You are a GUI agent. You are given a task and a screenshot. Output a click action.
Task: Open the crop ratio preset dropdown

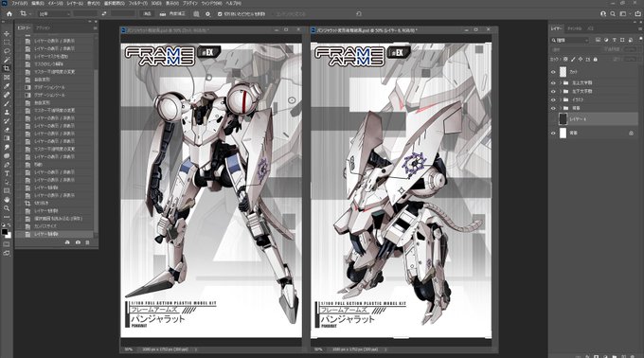click(x=54, y=14)
